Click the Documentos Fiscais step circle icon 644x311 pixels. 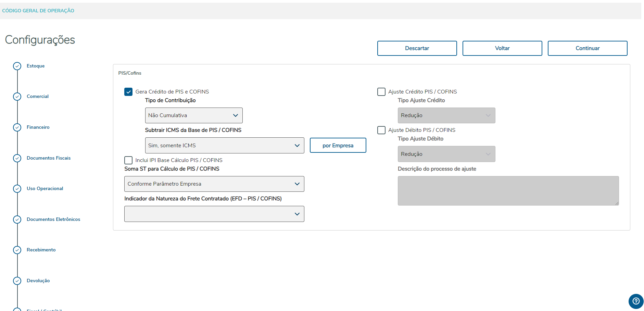click(x=17, y=158)
